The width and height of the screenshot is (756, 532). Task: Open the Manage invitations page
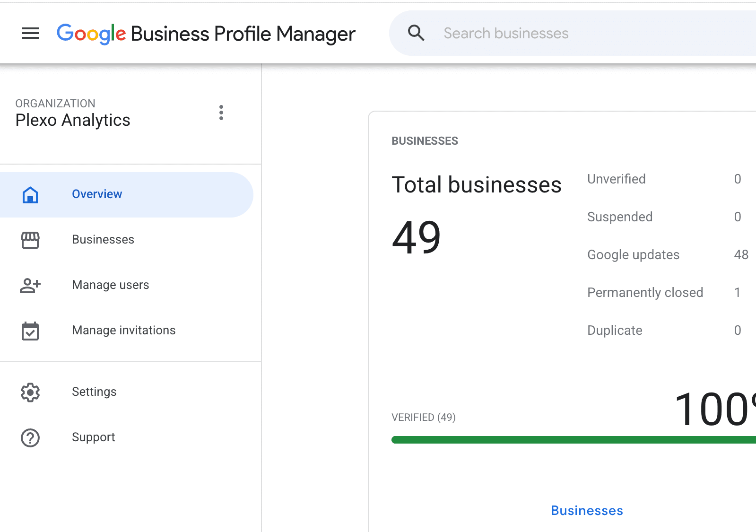point(126,331)
